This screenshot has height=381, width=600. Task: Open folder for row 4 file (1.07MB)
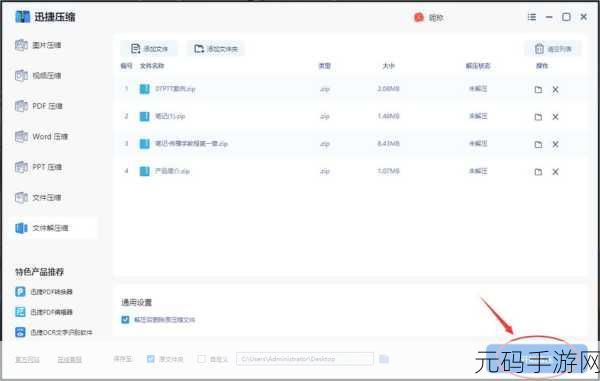pos(538,172)
